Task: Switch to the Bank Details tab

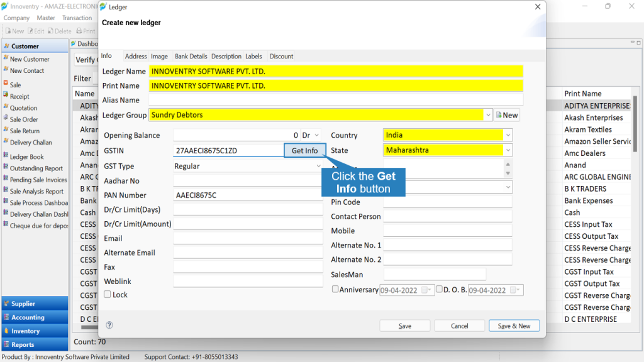Action: [x=191, y=56]
